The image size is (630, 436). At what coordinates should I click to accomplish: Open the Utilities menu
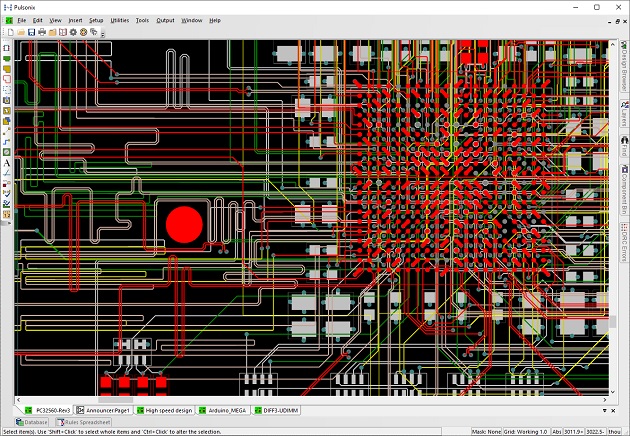point(119,20)
